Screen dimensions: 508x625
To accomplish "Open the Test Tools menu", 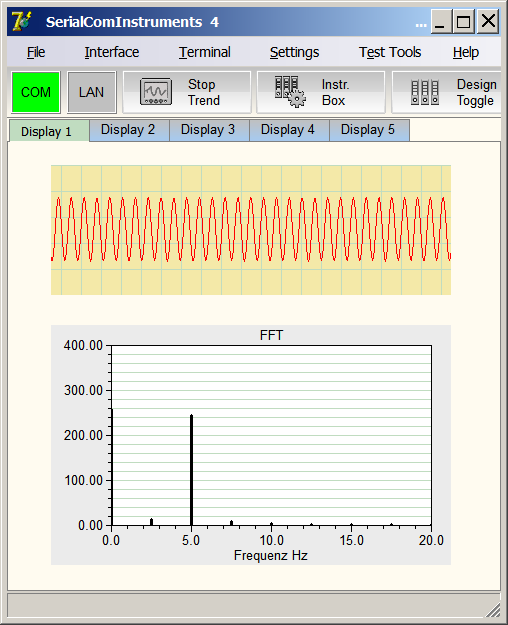I will pos(390,52).
